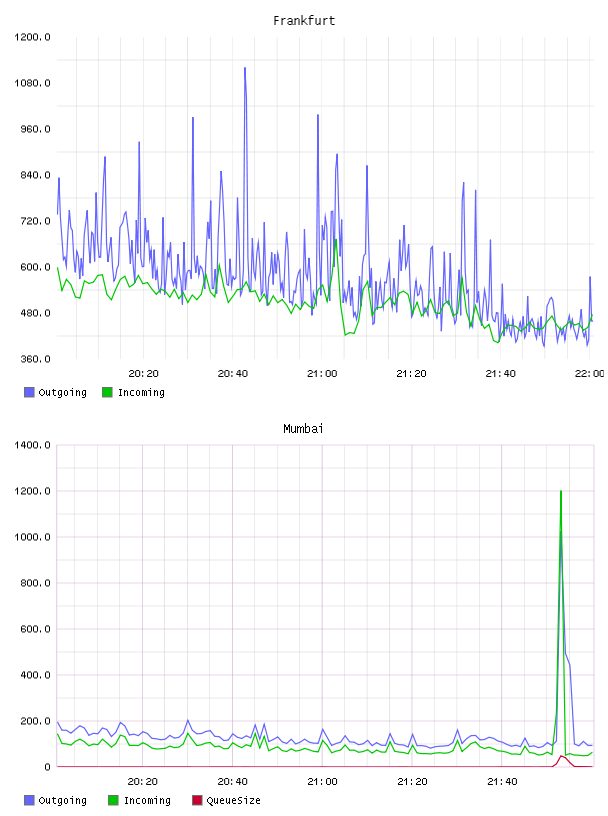Click the 200.0 y-axis label in Mumbai chart
608x816 pixels.
[x=35, y=721]
